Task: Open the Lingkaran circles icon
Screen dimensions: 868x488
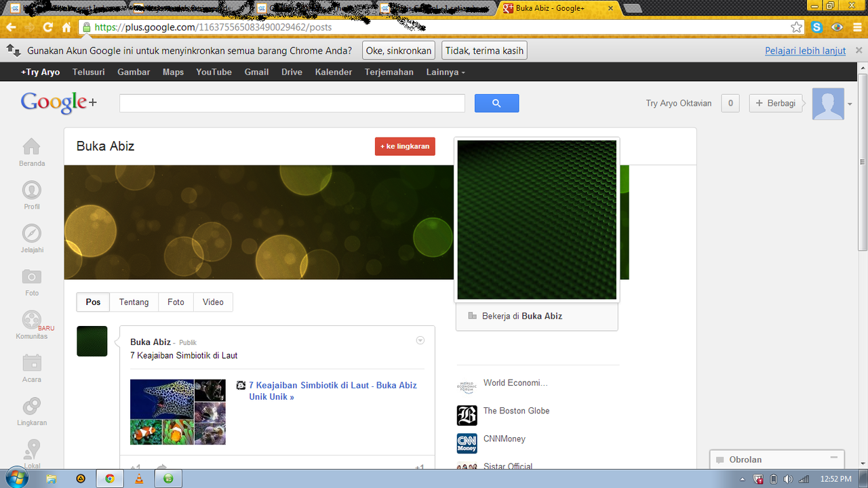Action: 31,407
